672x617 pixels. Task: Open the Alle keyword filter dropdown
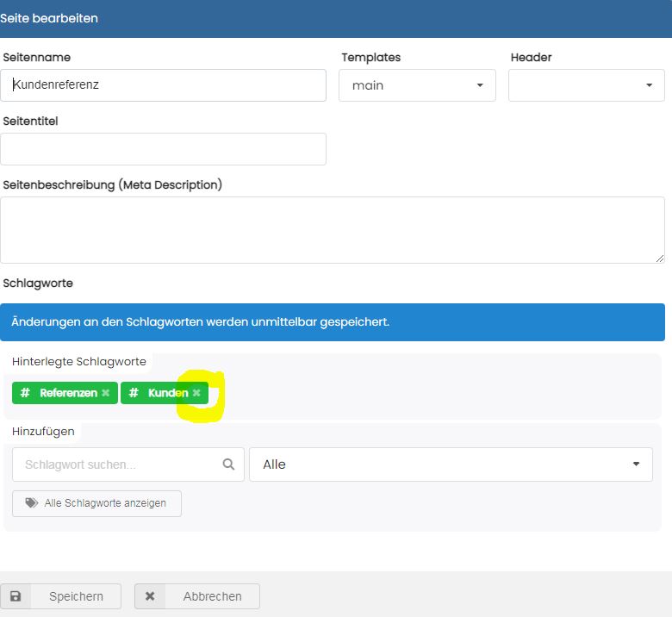451,464
